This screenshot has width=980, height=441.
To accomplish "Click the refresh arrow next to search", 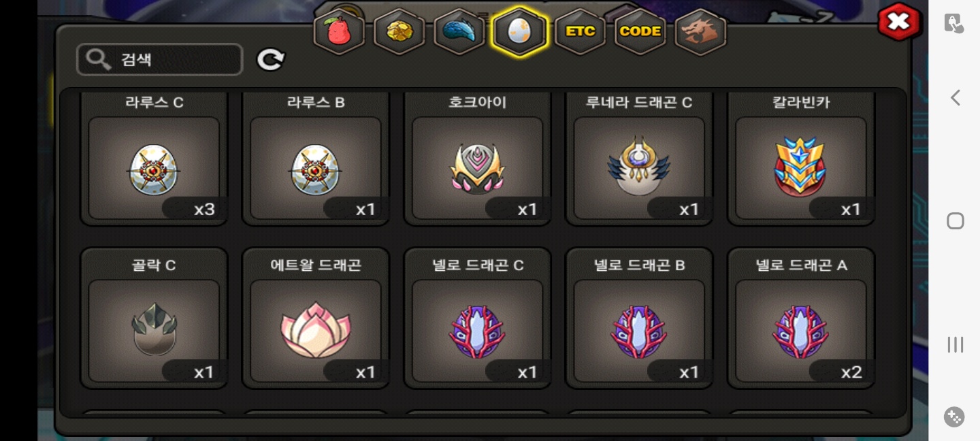I will click(x=270, y=60).
